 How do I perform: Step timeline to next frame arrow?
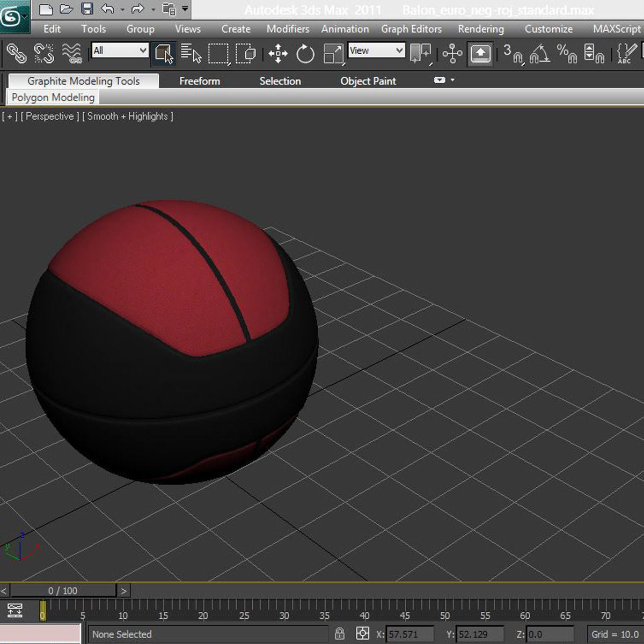124,591
